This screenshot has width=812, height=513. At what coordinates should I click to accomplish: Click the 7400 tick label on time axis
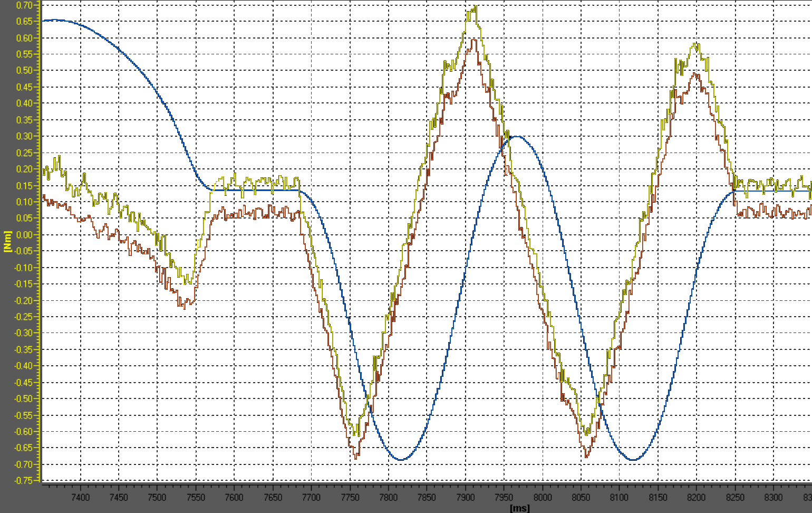(81, 496)
